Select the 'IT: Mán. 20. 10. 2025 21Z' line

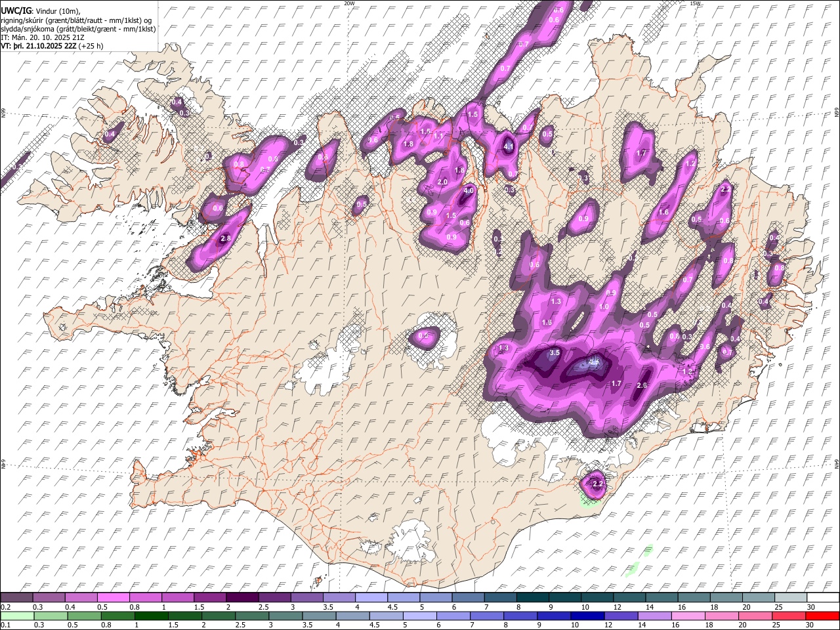point(42,38)
